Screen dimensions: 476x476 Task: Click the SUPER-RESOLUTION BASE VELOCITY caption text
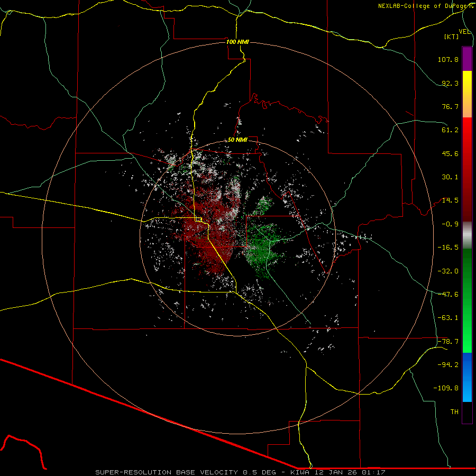(167, 472)
